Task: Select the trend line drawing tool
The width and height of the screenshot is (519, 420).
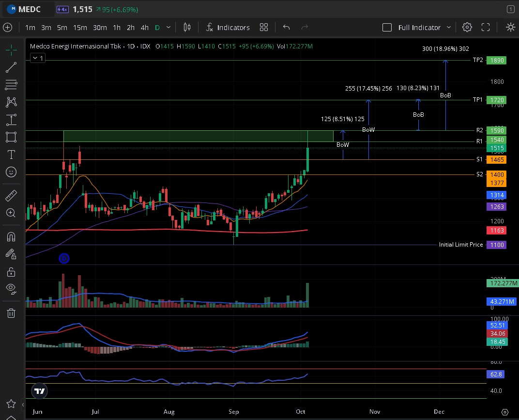Action: [x=11, y=67]
